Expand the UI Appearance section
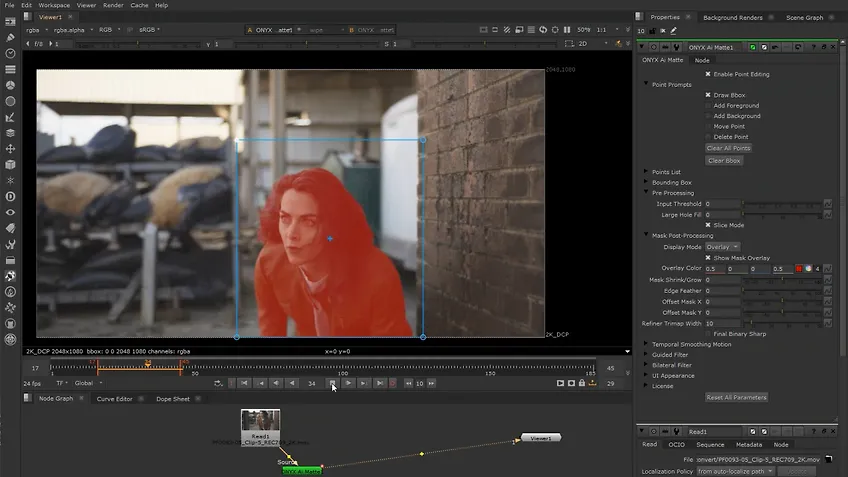 (x=646, y=375)
